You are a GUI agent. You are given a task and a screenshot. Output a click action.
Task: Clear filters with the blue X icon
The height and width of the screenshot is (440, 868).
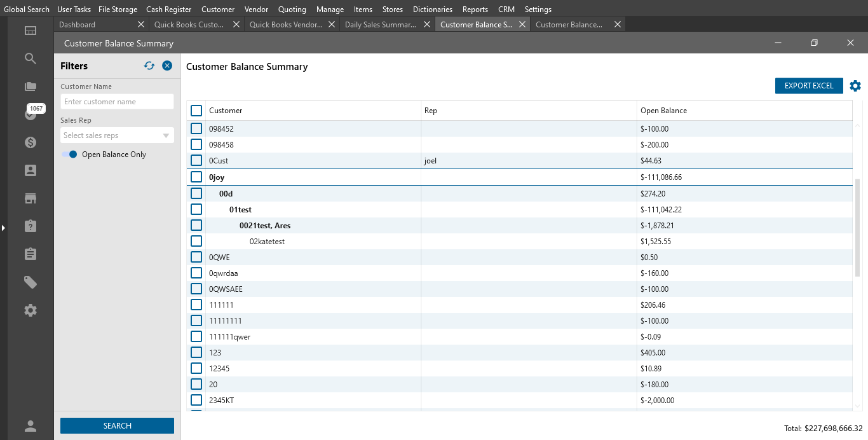point(167,65)
